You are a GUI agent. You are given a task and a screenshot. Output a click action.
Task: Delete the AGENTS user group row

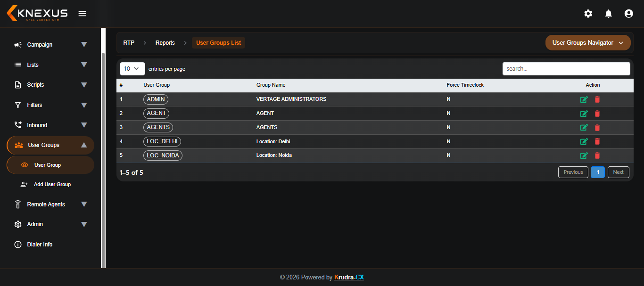pyautogui.click(x=597, y=128)
